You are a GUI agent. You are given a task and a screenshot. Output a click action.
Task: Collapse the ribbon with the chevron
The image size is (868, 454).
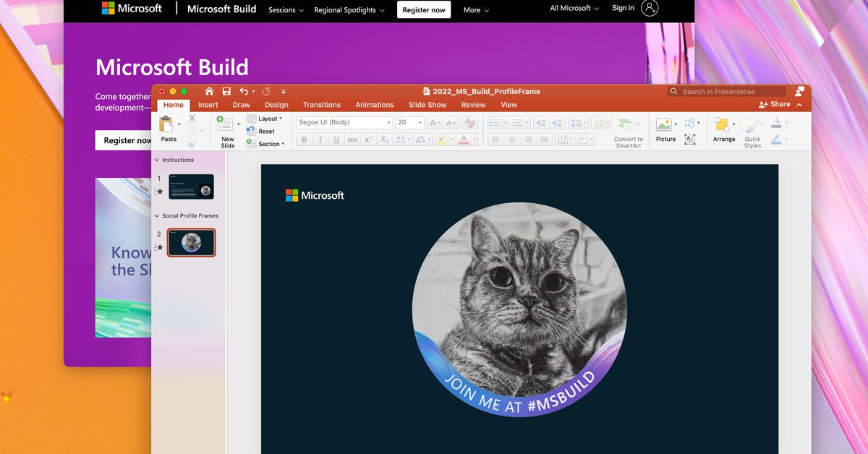[799, 105]
